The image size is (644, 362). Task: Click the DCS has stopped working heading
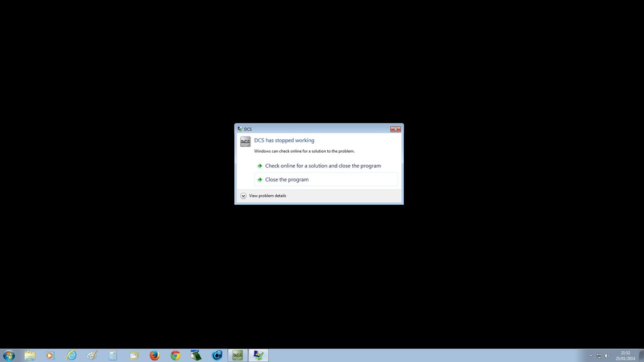click(x=284, y=140)
